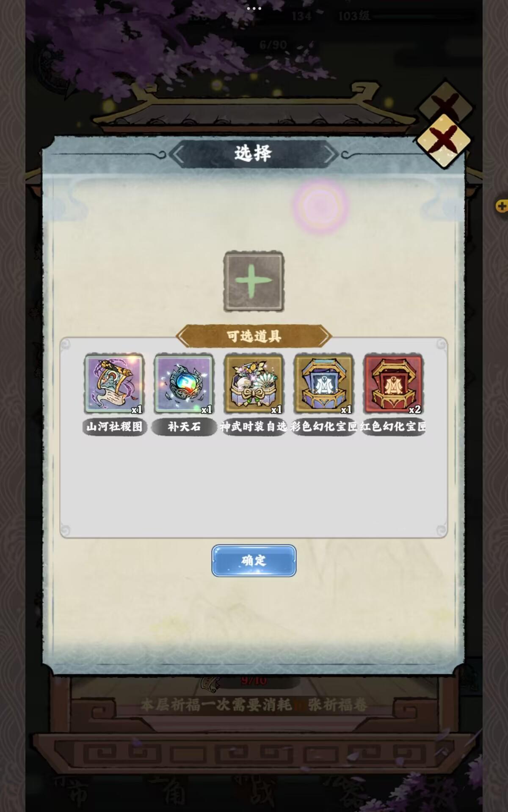Viewport: 508px width, 812px height.
Task: Open the three-dot menu at top
Action: click(x=254, y=8)
